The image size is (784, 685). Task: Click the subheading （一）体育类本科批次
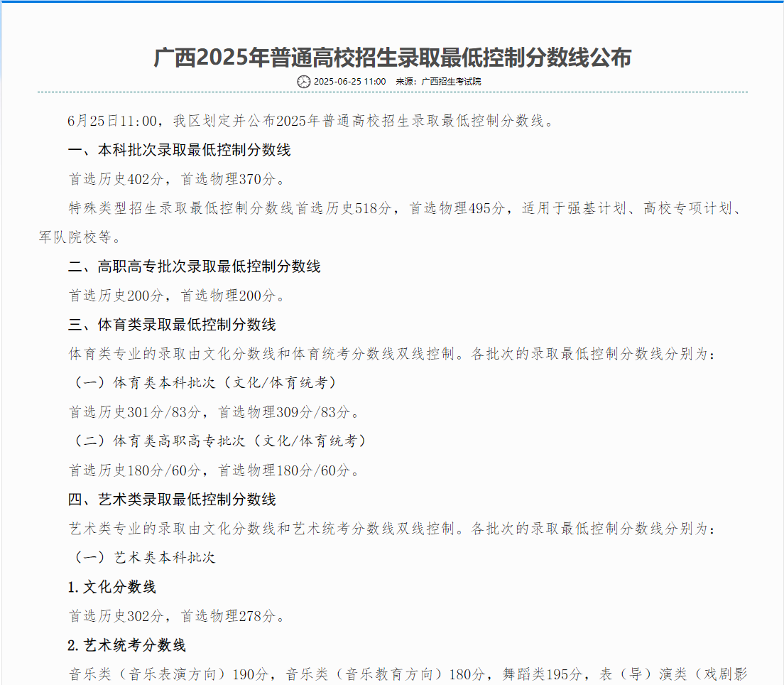point(205,383)
